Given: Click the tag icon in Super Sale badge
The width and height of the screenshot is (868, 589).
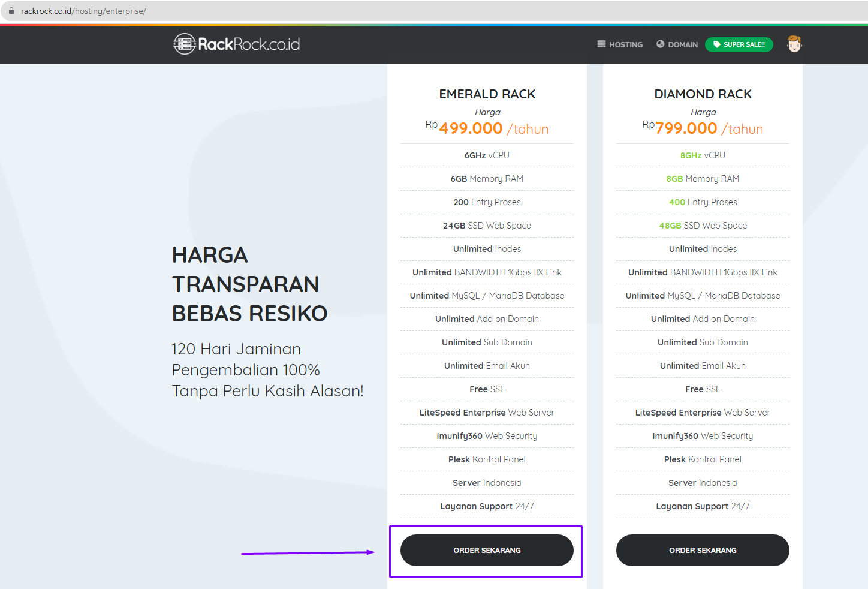Looking at the screenshot, I should point(716,44).
